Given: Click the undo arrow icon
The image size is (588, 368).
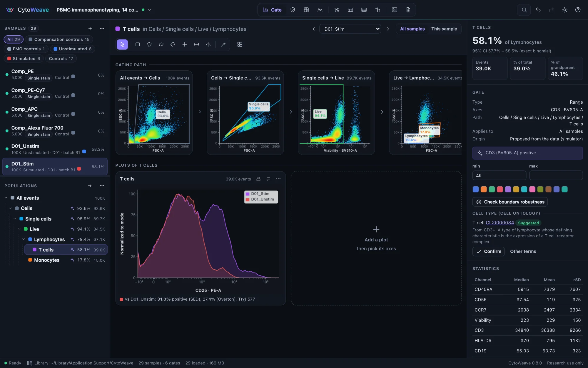Looking at the screenshot, I should click(538, 10).
